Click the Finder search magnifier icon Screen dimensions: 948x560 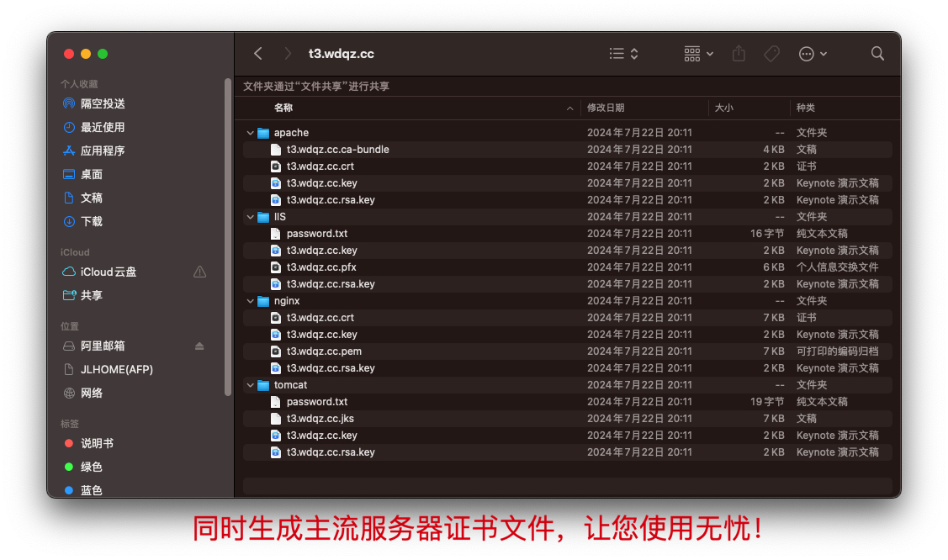point(877,54)
